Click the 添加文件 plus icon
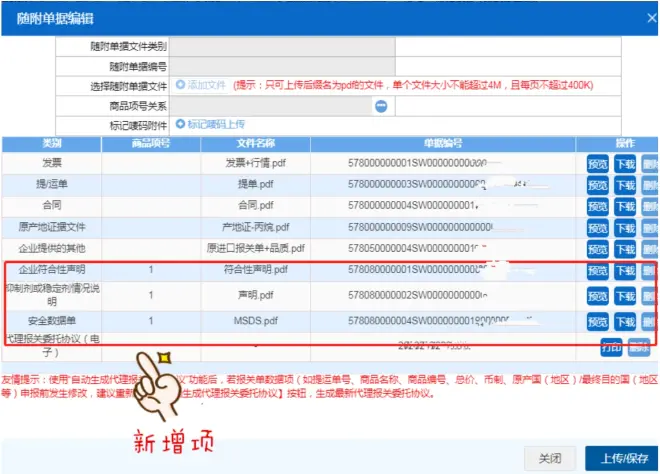Screen dimensions: 660x474 (180, 86)
